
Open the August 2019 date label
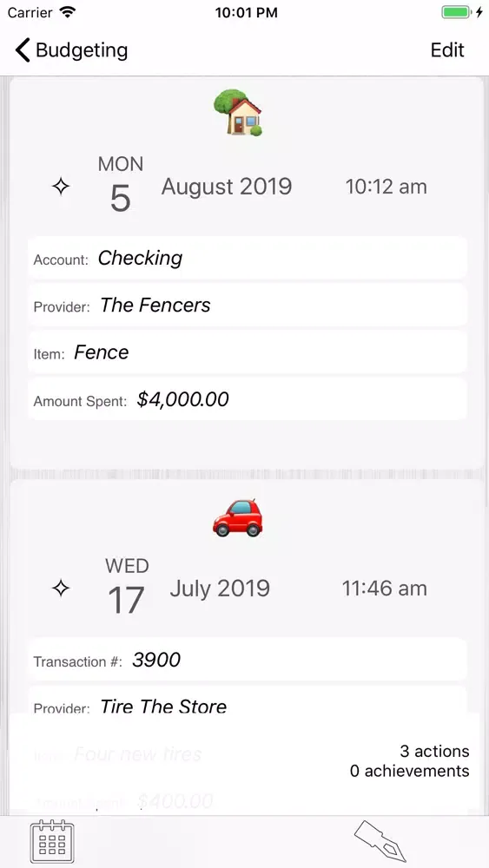tap(227, 187)
